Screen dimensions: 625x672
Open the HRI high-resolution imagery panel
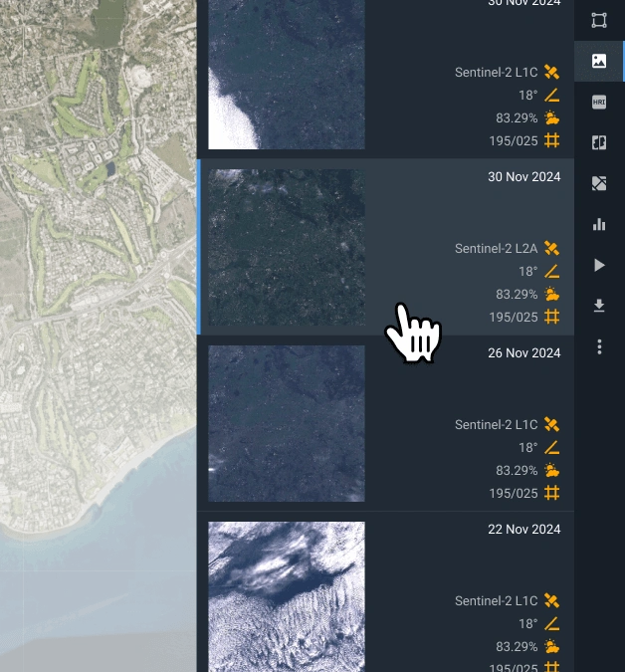pos(599,102)
